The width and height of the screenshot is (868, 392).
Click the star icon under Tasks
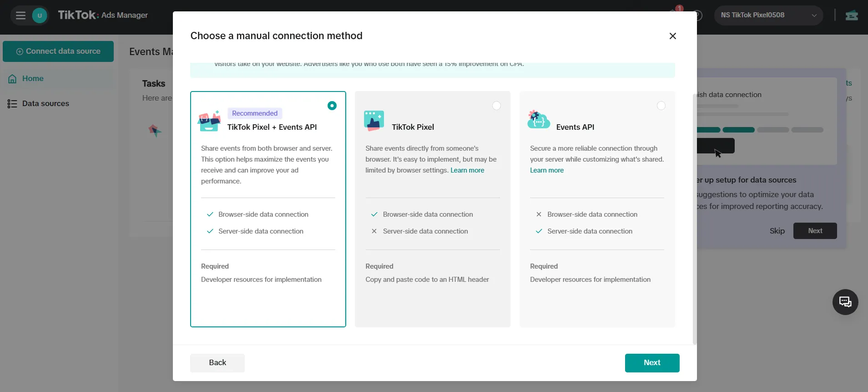tap(155, 131)
